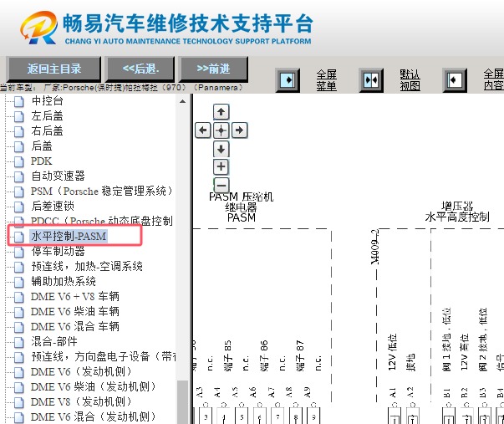Click the 端子 85 pin label
The height and width of the screenshot is (424, 504).
tap(227, 355)
